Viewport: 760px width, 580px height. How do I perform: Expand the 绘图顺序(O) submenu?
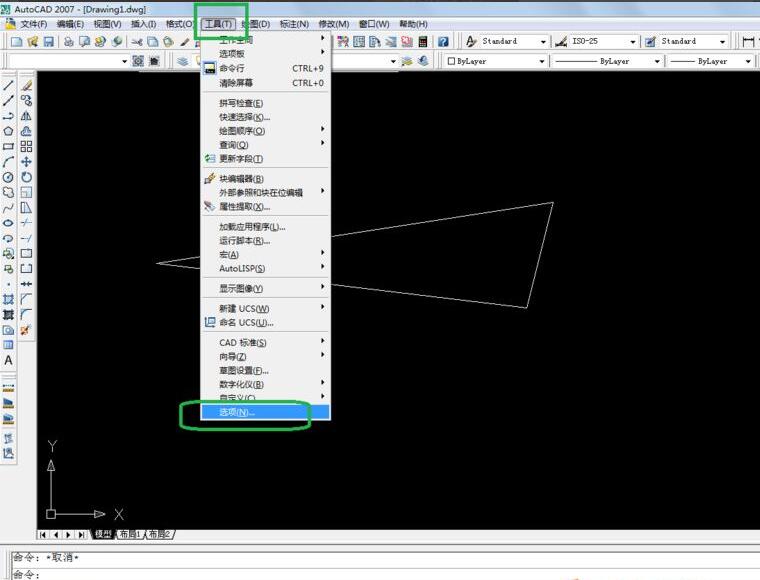coord(265,131)
